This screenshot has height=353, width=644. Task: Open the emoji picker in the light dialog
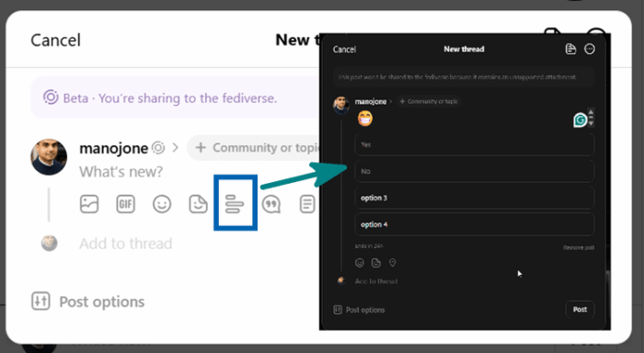point(162,204)
